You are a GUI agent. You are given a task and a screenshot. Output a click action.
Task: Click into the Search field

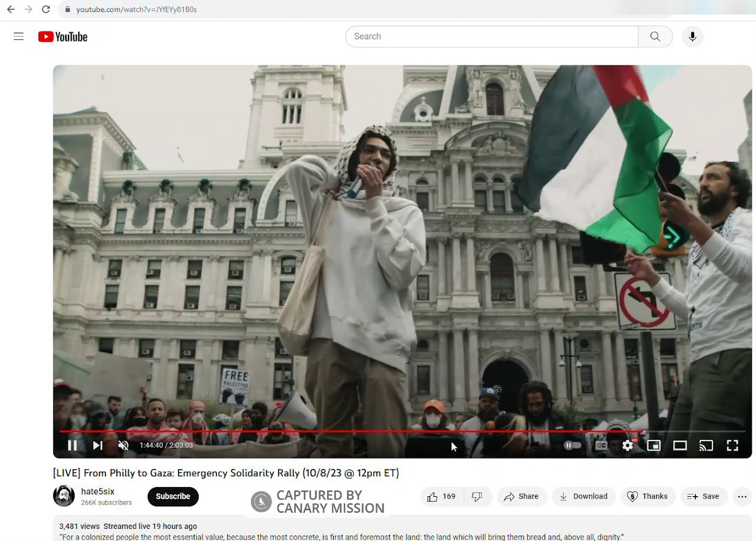(491, 36)
